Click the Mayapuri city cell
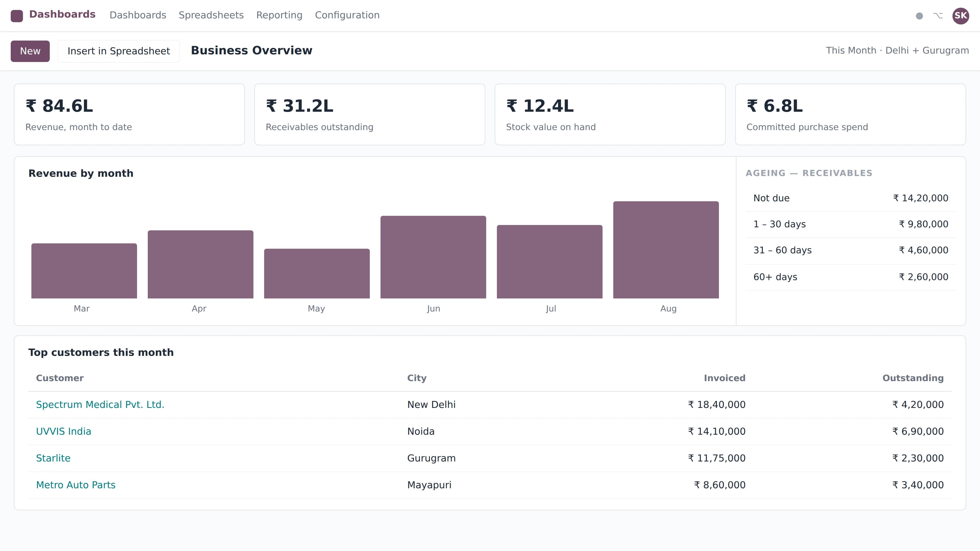The height and width of the screenshot is (551, 980). tap(429, 485)
